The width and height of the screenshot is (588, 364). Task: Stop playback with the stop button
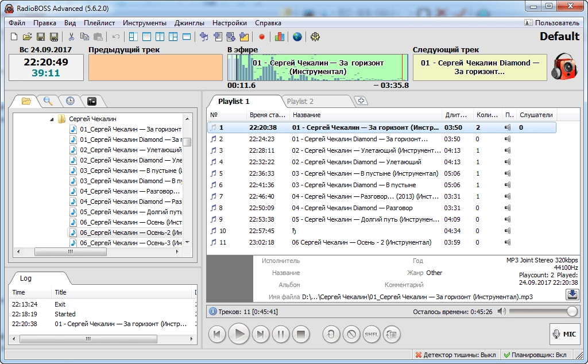tap(301, 334)
